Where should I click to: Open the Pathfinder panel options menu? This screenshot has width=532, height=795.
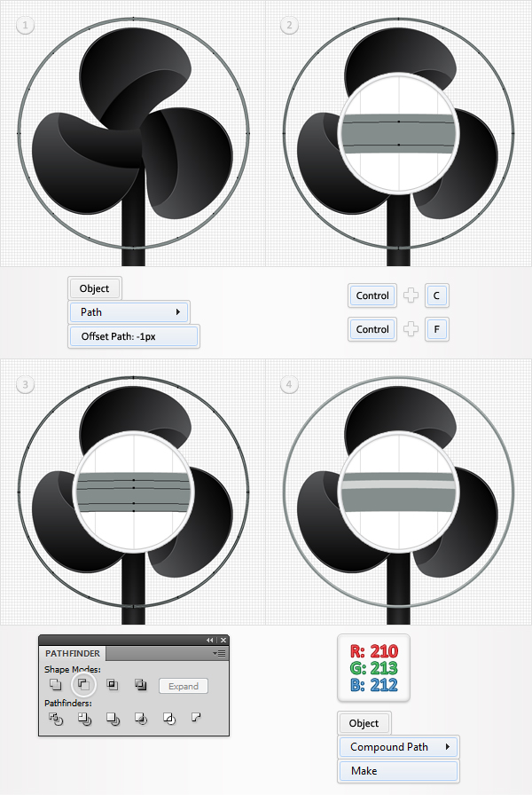[220, 654]
